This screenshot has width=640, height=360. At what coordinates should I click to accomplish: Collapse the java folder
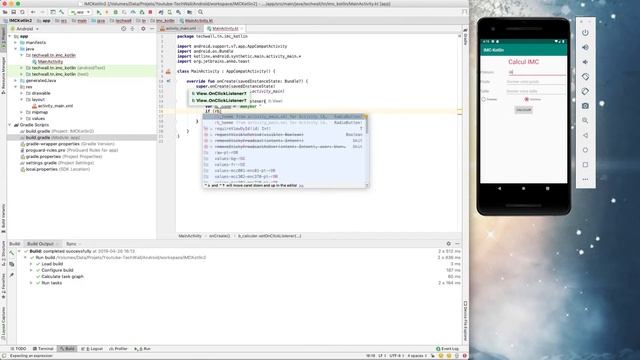16,49
